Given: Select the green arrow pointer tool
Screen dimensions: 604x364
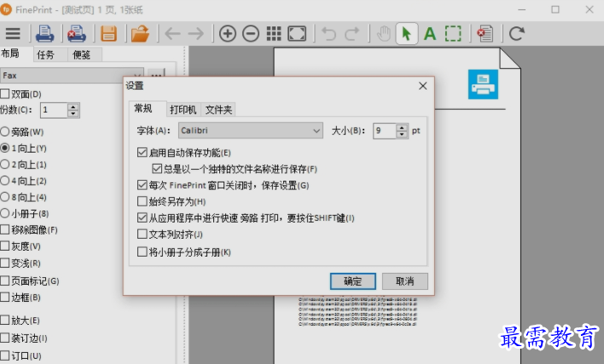Looking at the screenshot, I should tap(407, 34).
